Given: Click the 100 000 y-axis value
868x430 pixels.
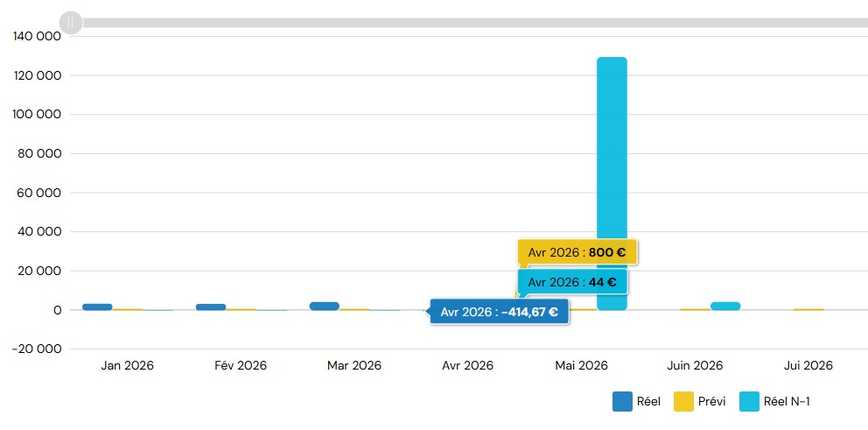Looking at the screenshot, I should pos(37,114).
